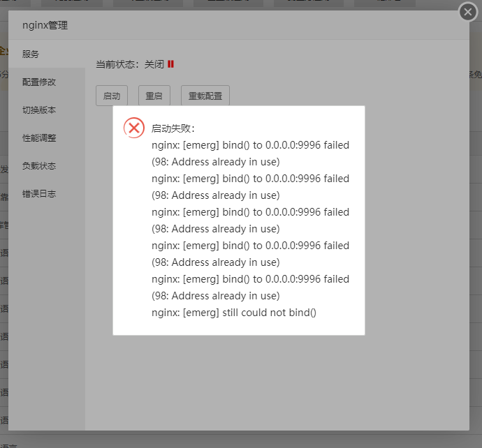Click the 启动失败: heading text
This screenshot has width=482, height=448.
pyautogui.click(x=173, y=128)
